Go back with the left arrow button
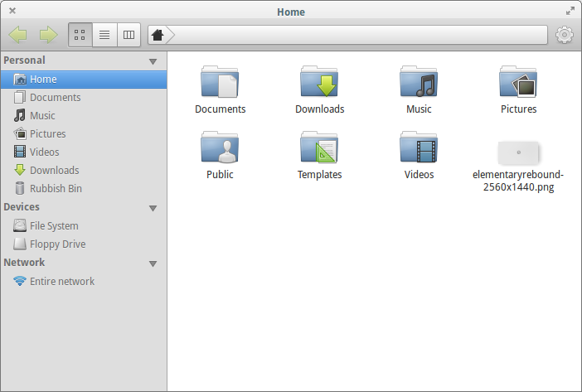Image resolution: width=582 pixels, height=392 pixels. coord(18,35)
